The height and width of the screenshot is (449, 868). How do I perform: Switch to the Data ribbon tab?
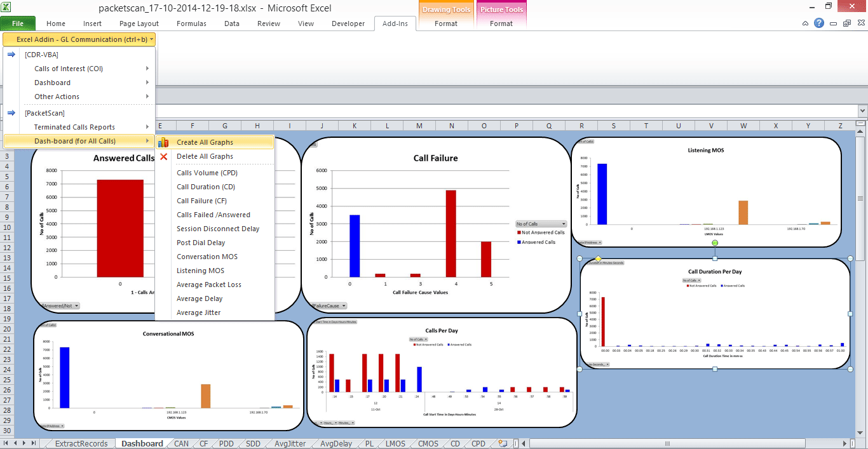232,23
